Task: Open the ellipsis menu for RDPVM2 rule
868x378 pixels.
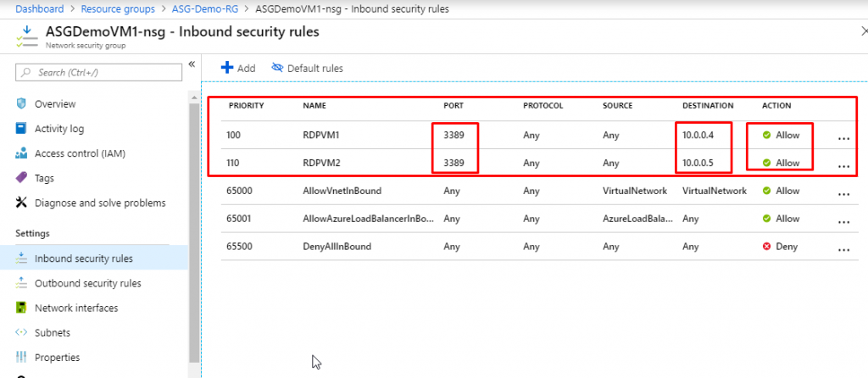Action: [x=843, y=164]
